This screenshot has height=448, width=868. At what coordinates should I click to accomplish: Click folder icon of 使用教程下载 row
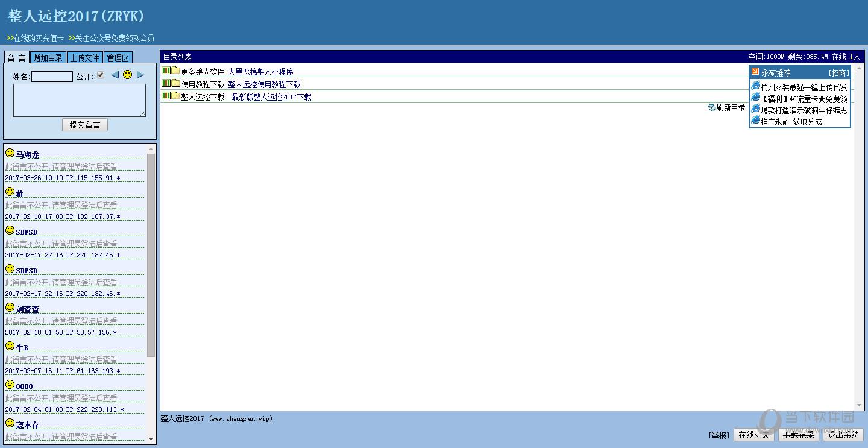click(x=176, y=84)
